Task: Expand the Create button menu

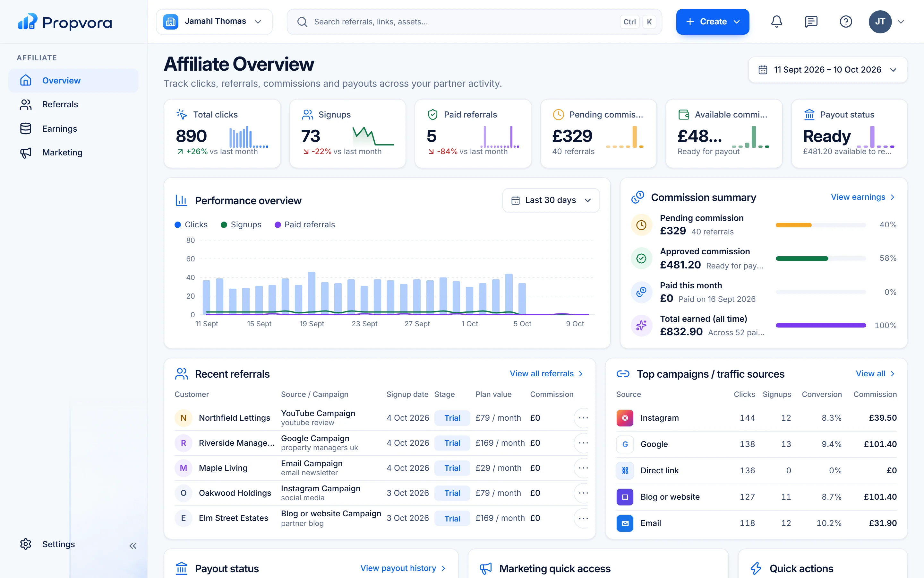Action: point(713,22)
